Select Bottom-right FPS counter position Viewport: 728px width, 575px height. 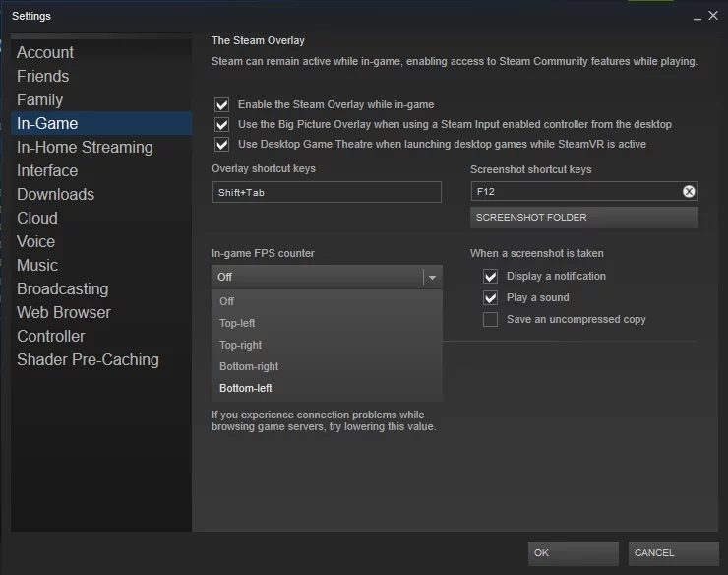tap(249, 366)
